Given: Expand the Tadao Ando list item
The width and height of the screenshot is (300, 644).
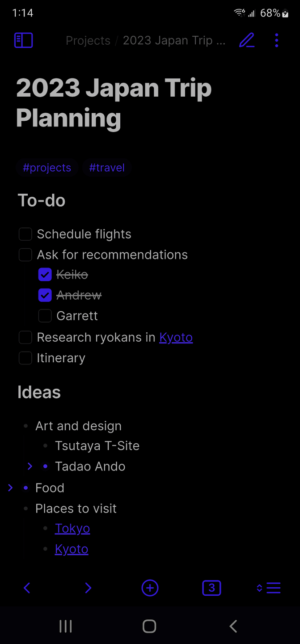Looking at the screenshot, I should coord(30,466).
